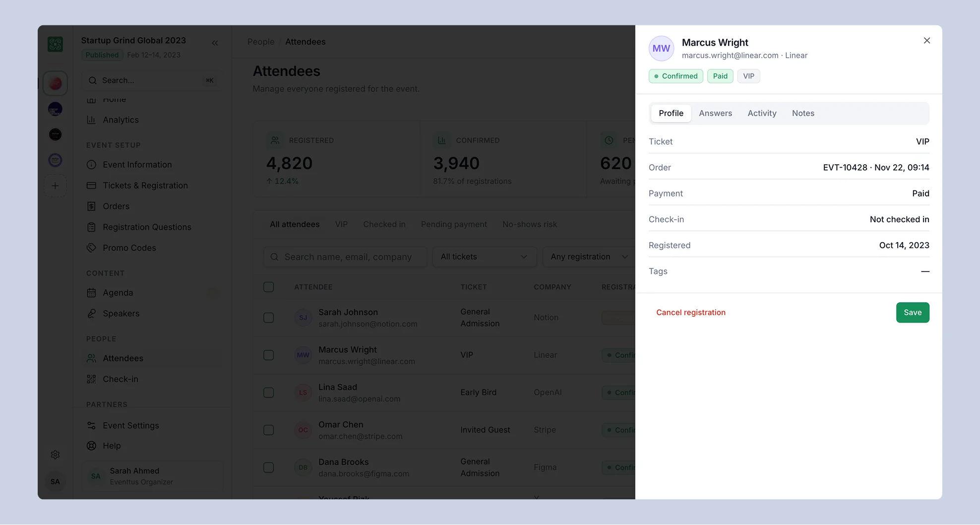This screenshot has height=525, width=980.
Task: Click the Help lifebuoy icon
Action: (x=91, y=446)
